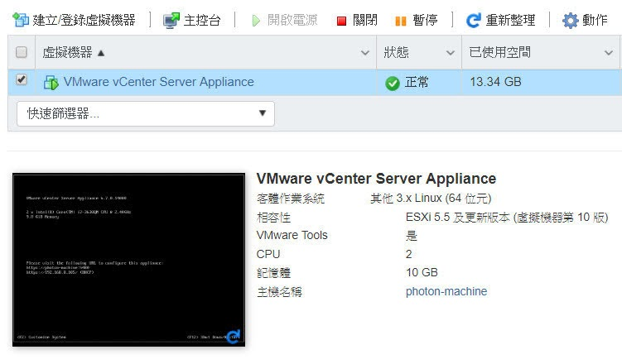Image resolution: width=622 pixels, height=364 pixels.
Task: Expand the 狀態 column dropdown chevron
Action: 451,53
